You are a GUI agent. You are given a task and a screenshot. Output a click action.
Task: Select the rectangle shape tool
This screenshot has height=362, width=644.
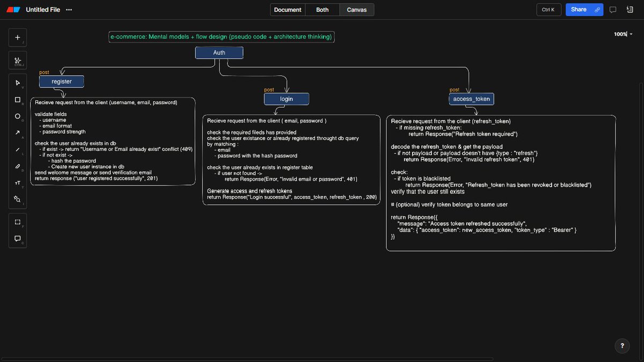coord(18,100)
